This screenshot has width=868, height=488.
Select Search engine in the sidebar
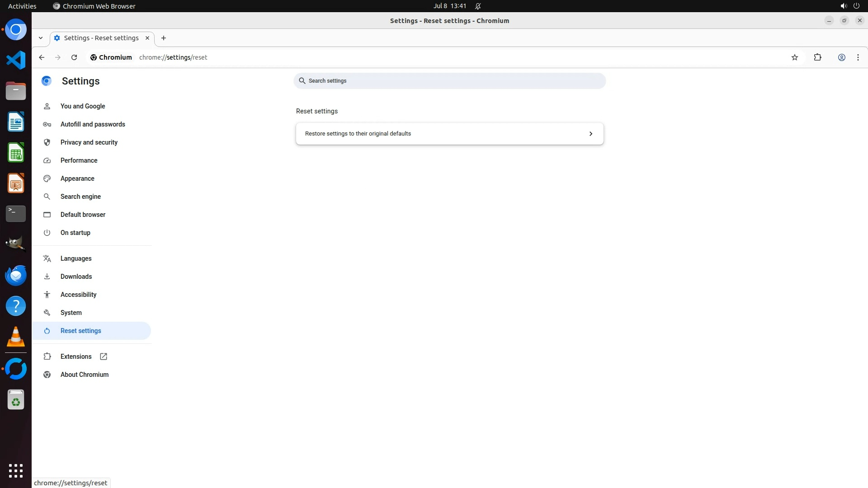(80, 197)
